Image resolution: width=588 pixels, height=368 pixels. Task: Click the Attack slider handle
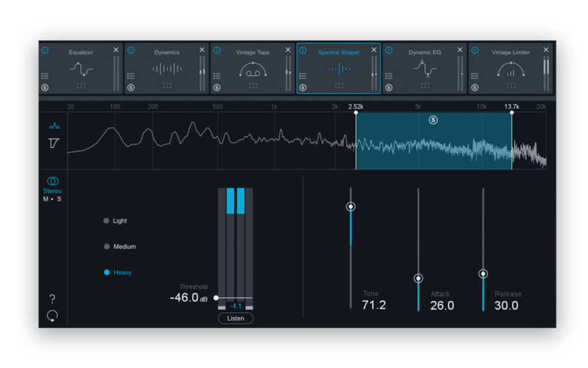(x=418, y=278)
